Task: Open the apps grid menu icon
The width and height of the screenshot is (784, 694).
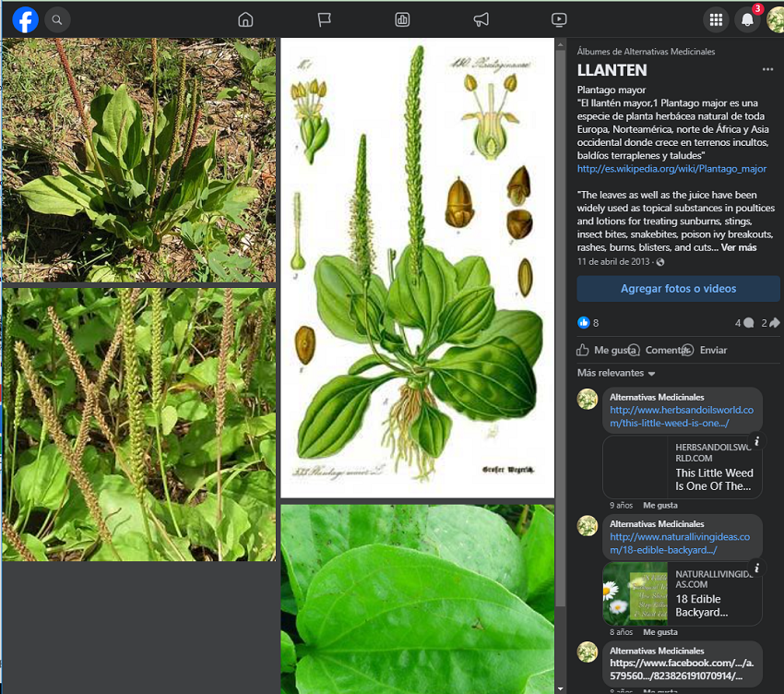Action: coord(716,19)
